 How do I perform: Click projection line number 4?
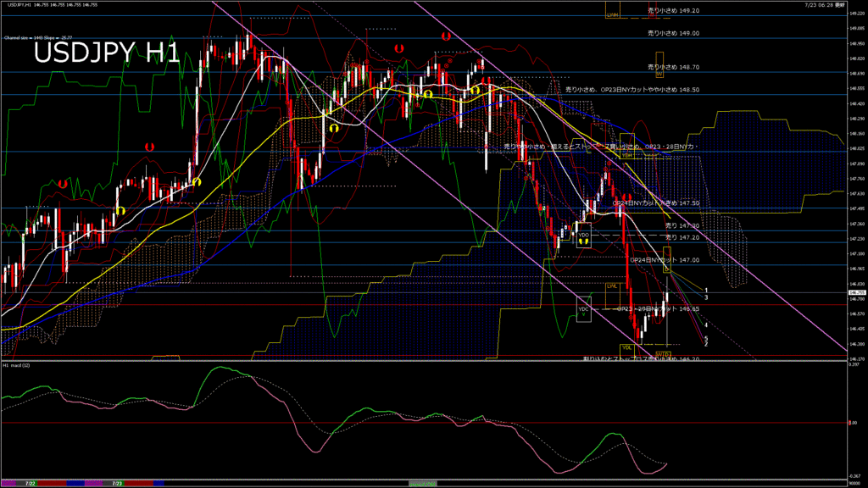coord(706,325)
